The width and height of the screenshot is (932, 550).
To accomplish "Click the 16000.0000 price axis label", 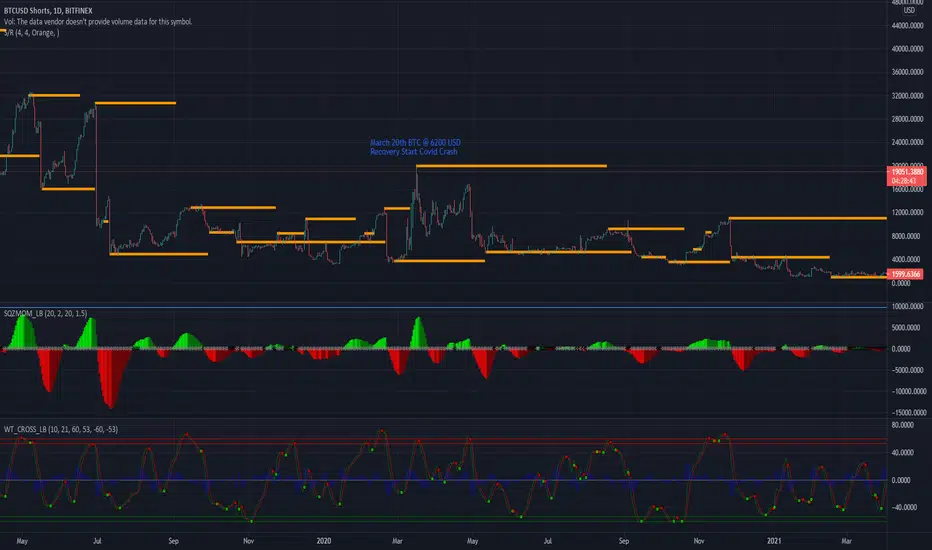I will click(x=908, y=189).
